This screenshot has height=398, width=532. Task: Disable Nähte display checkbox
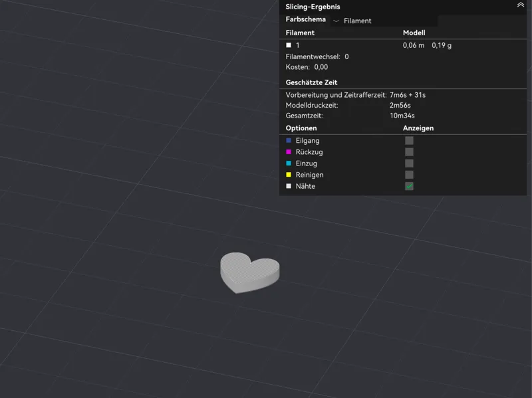(x=409, y=186)
